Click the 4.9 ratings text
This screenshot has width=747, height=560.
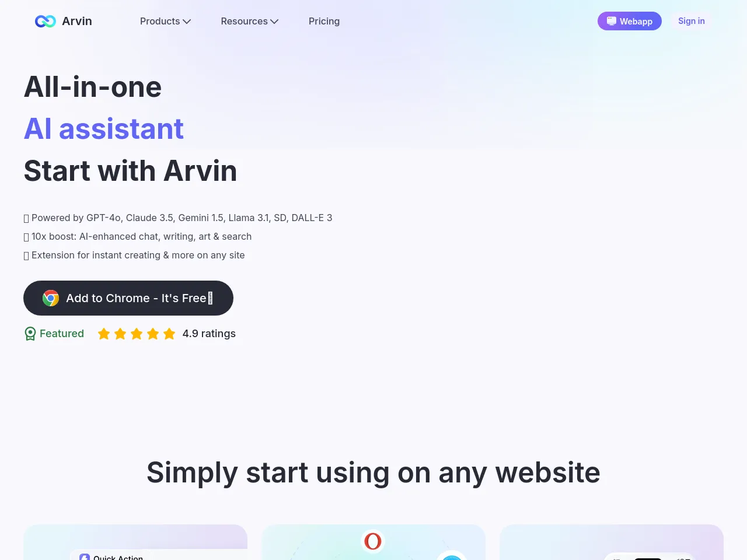click(x=209, y=334)
